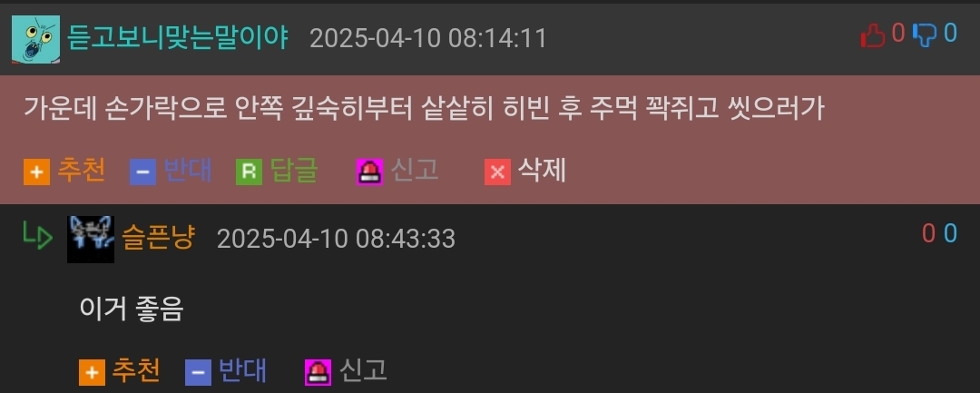The image size is (980, 393).
Task: Open username link 슬픈냥
Action: click(x=159, y=239)
